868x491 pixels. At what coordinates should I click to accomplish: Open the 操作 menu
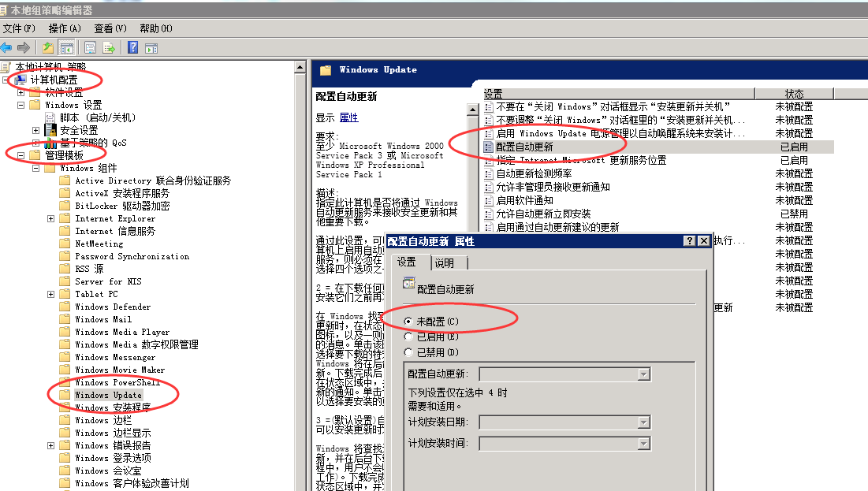[x=65, y=28]
